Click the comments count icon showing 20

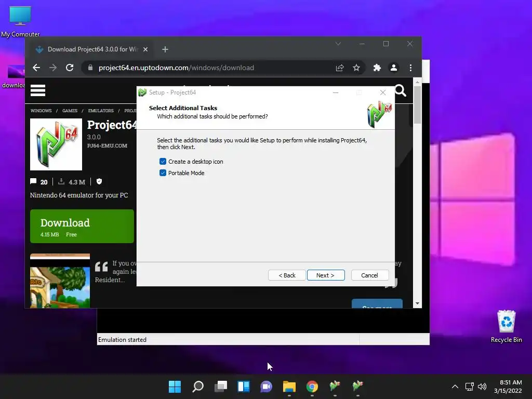33,181
